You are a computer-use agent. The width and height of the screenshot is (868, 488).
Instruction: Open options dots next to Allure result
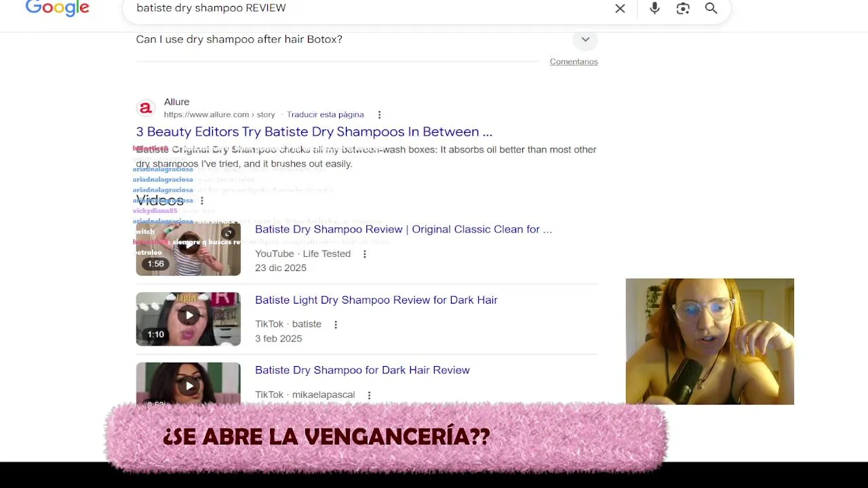379,115
